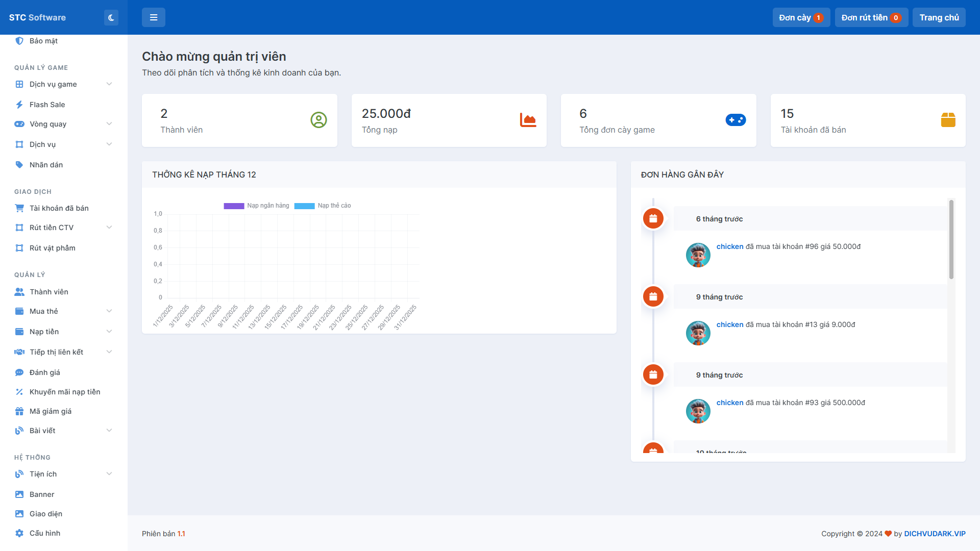Click the Tổng nạp chart icon

click(528, 120)
